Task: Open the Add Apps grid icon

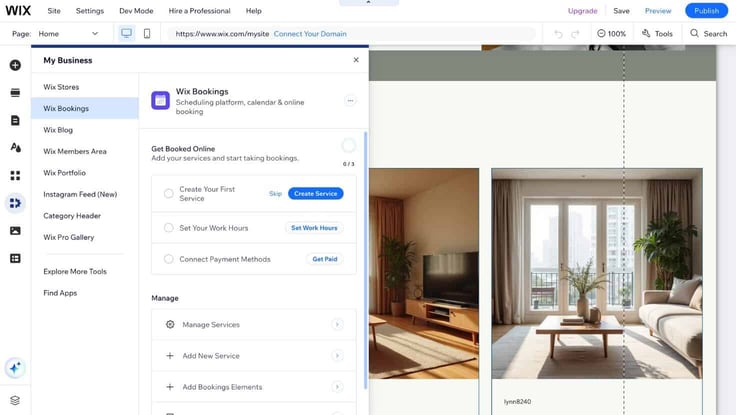Action: click(15, 176)
